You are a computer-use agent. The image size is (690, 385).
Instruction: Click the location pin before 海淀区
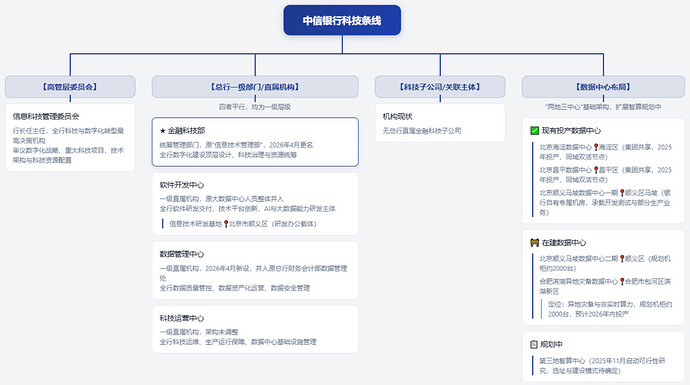tap(596, 147)
